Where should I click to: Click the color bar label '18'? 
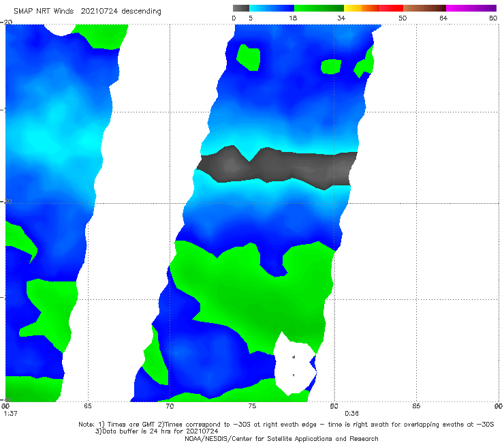pyautogui.click(x=293, y=18)
